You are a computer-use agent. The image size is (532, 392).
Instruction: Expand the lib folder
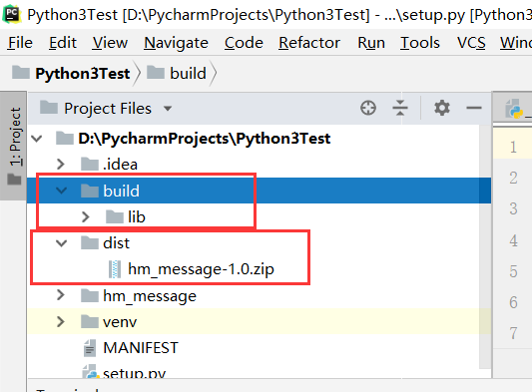(x=86, y=217)
